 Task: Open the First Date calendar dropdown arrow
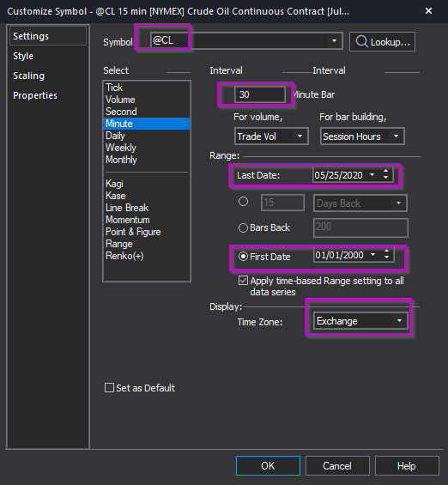(372, 255)
